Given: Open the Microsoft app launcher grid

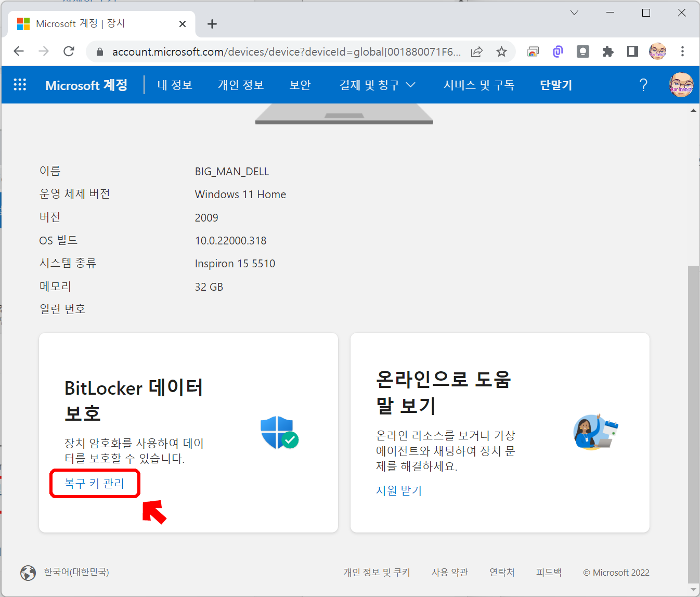Looking at the screenshot, I should click(x=20, y=85).
